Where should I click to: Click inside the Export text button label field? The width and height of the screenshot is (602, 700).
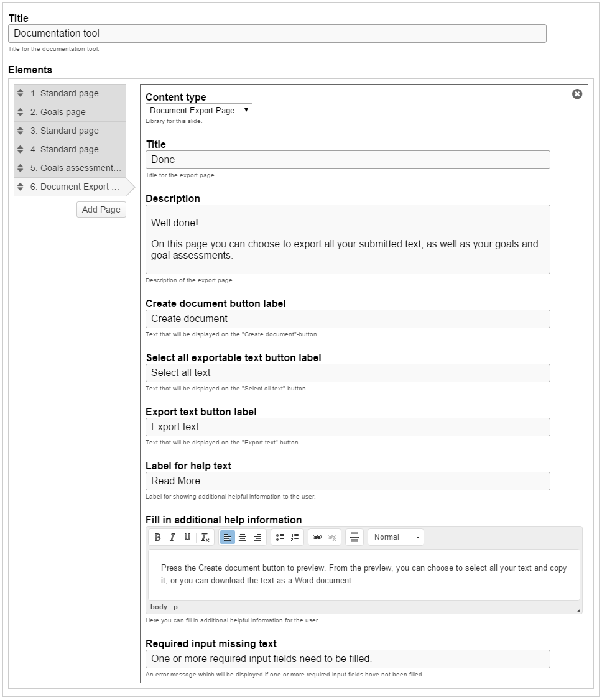(348, 427)
